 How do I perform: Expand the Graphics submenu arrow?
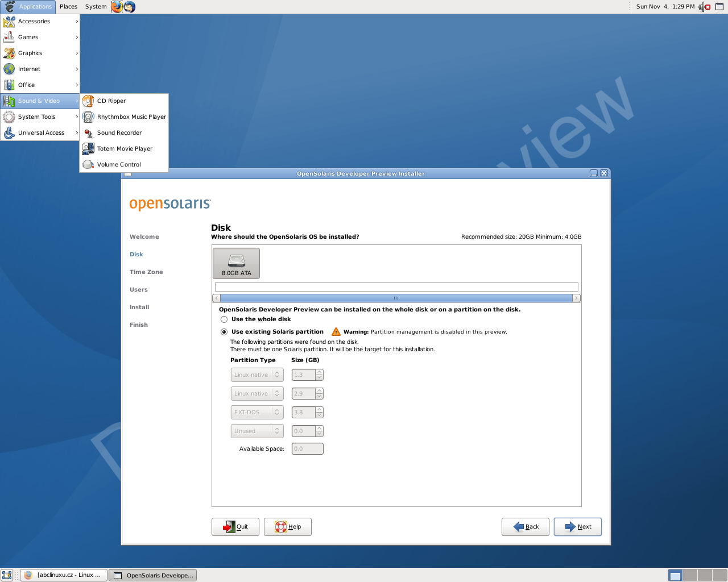tap(77, 53)
